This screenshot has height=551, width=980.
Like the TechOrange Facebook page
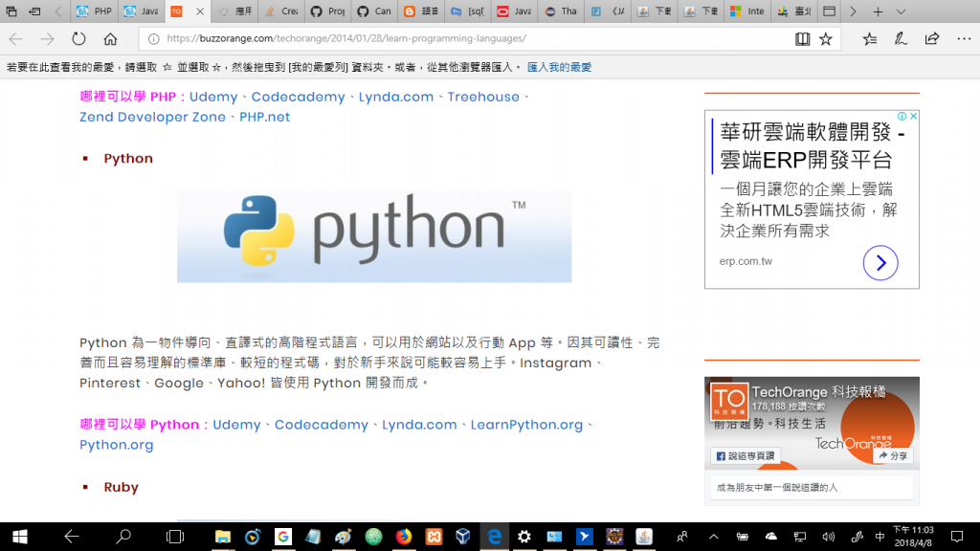pos(745,456)
